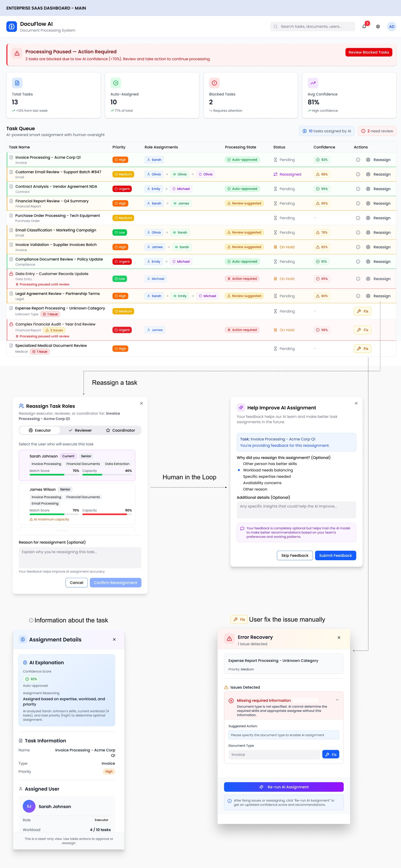
Task: Click the Blocked Tasks alert icon card
Action: (x=214, y=83)
